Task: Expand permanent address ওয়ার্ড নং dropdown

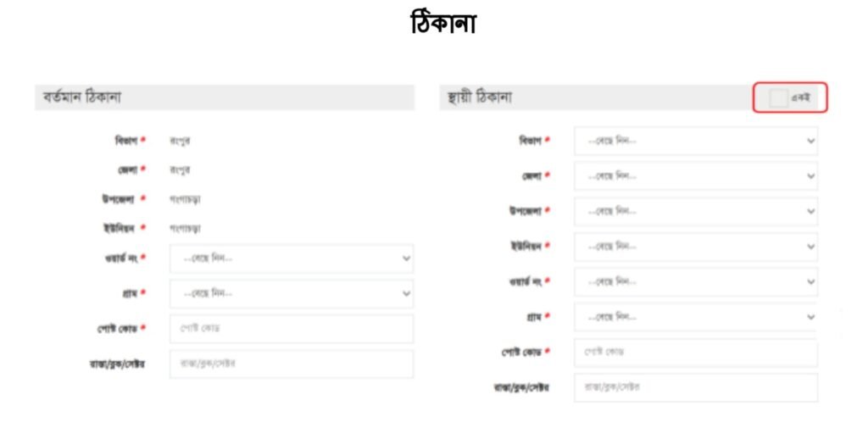Action: pyautogui.click(x=695, y=281)
